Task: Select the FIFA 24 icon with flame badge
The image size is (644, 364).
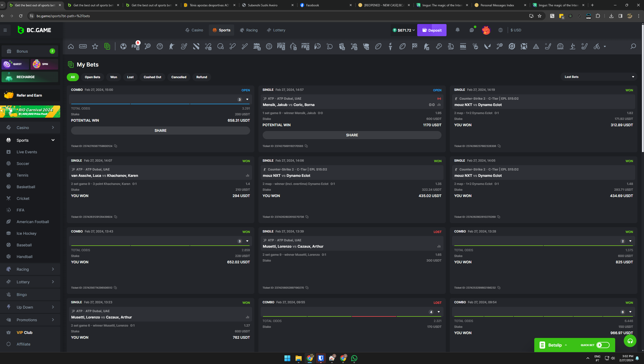Action: (x=136, y=46)
